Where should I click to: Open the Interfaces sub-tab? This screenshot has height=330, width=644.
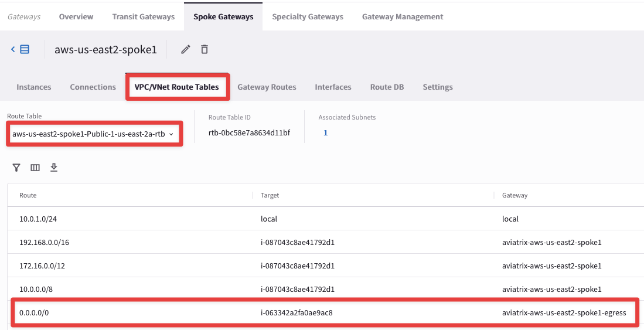pos(333,87)
